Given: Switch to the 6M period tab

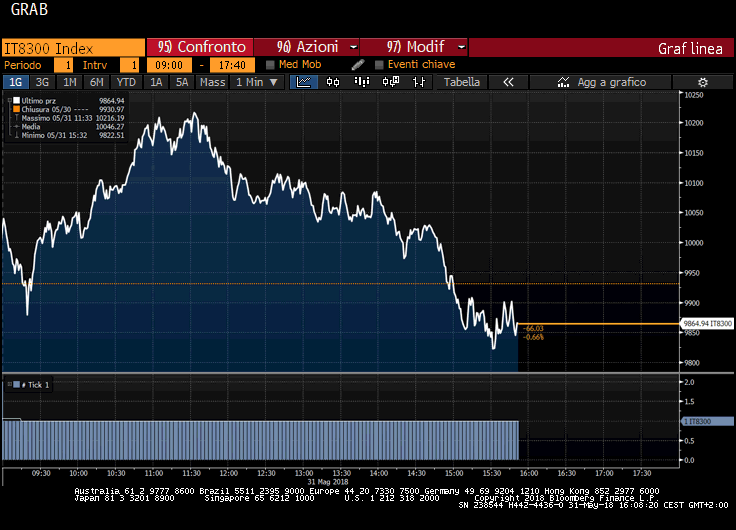Looking at the screenshot, I should [x=96, y=82].
